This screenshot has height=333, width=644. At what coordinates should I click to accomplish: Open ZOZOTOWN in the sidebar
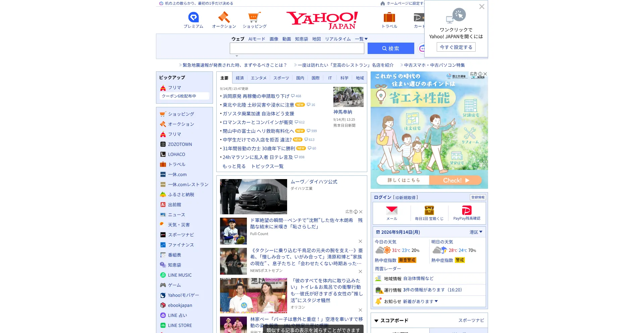tap(180, 144)
